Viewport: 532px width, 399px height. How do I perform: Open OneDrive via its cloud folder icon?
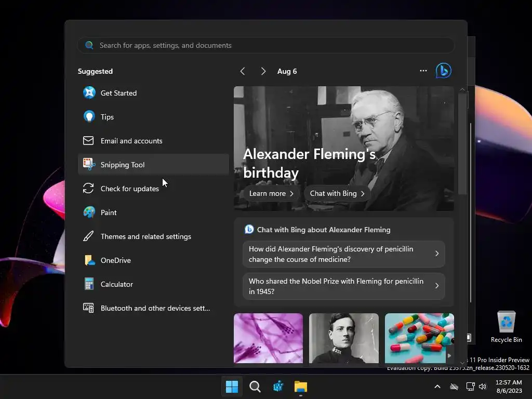(x=89, y=260)
